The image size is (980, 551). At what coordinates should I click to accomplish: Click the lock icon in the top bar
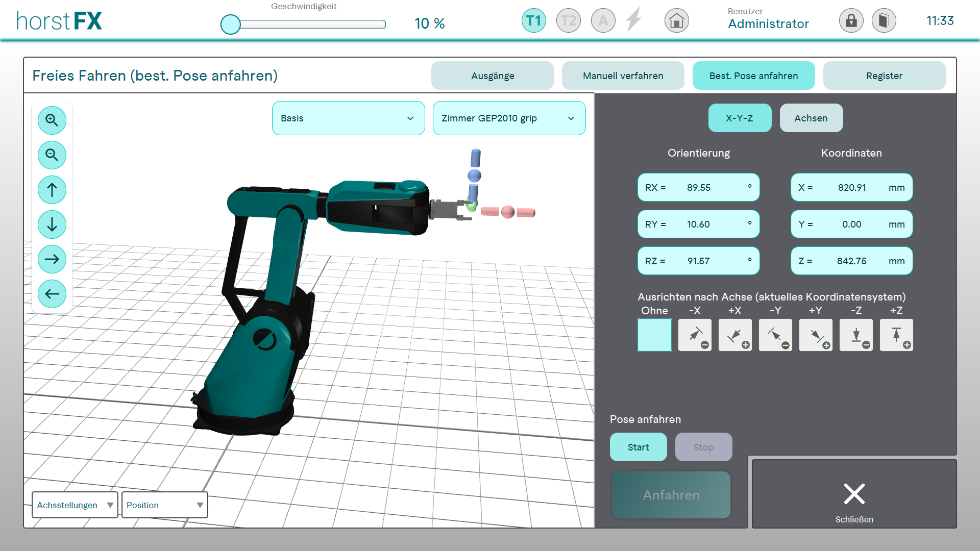(851, 21)
